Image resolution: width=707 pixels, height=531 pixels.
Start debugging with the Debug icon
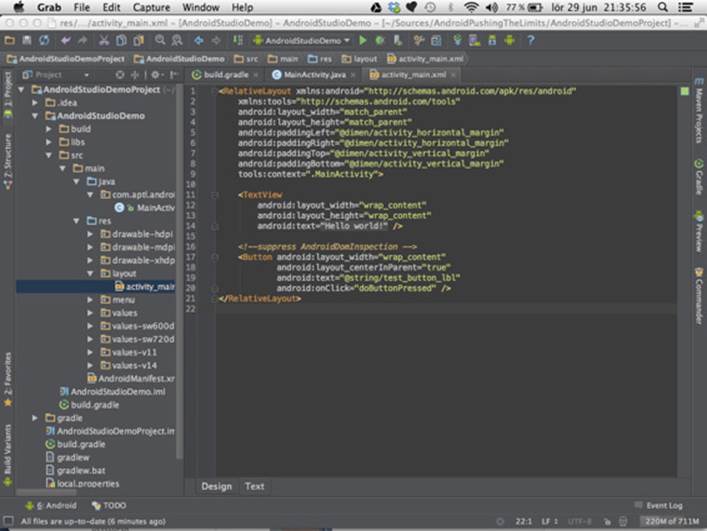tap(380, 41)
